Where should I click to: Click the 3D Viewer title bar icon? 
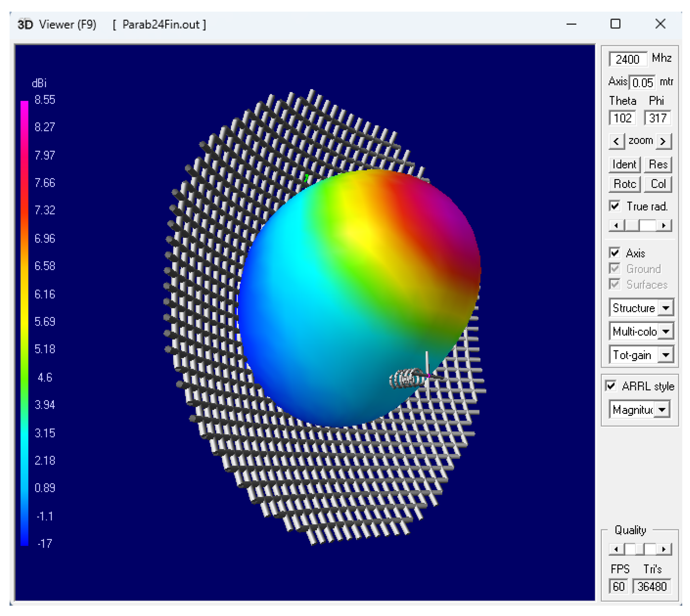click(x=25, y=24)
